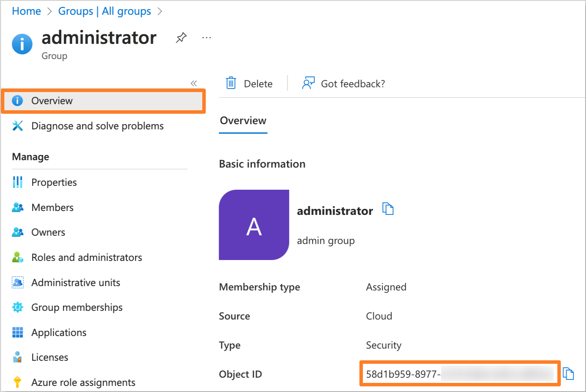
Task: Open Groups | All groups breadcrumb link
Action: (x=105, y=11)
